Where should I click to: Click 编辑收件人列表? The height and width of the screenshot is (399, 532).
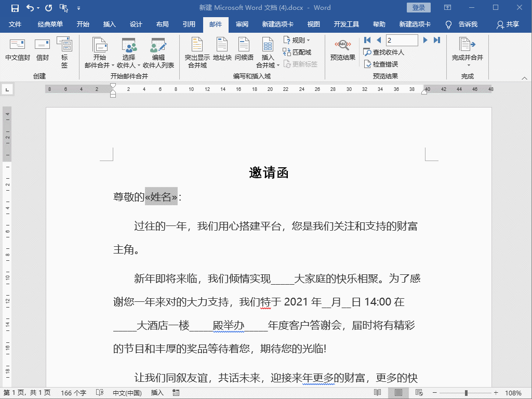pos(158,52)
